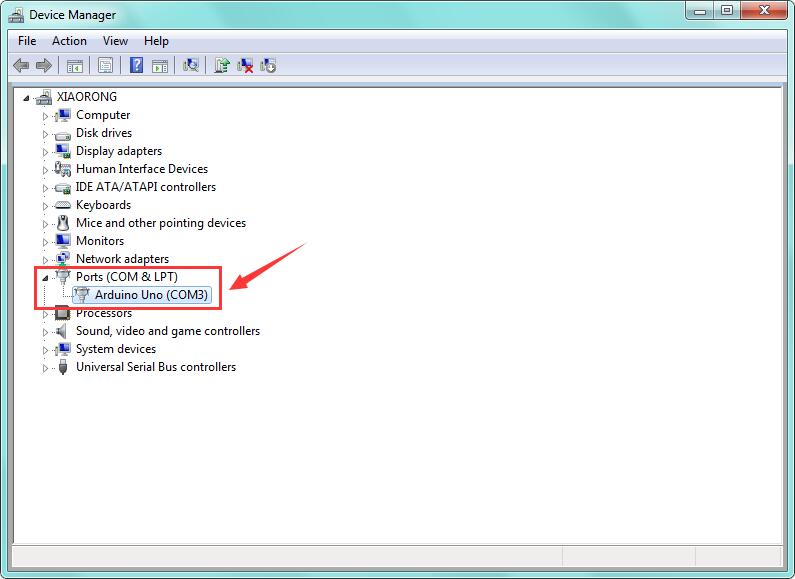The image size is (795, 579).
Task: Open the File menu
Action: point(27,41)
